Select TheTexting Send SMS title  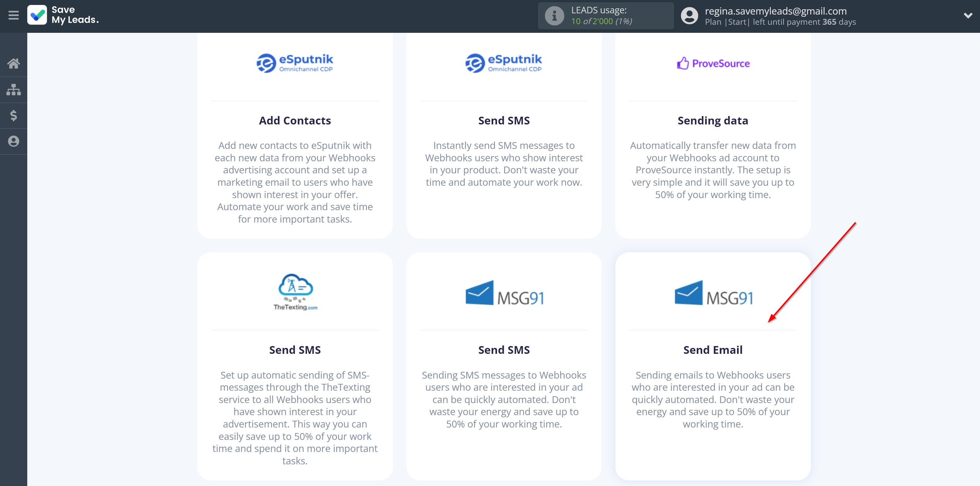pos(295,350)
